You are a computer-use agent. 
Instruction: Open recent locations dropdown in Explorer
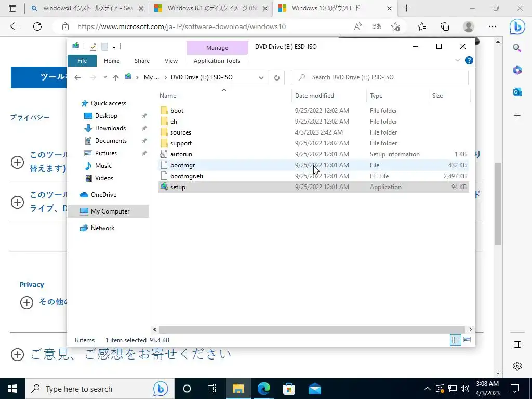105,77
